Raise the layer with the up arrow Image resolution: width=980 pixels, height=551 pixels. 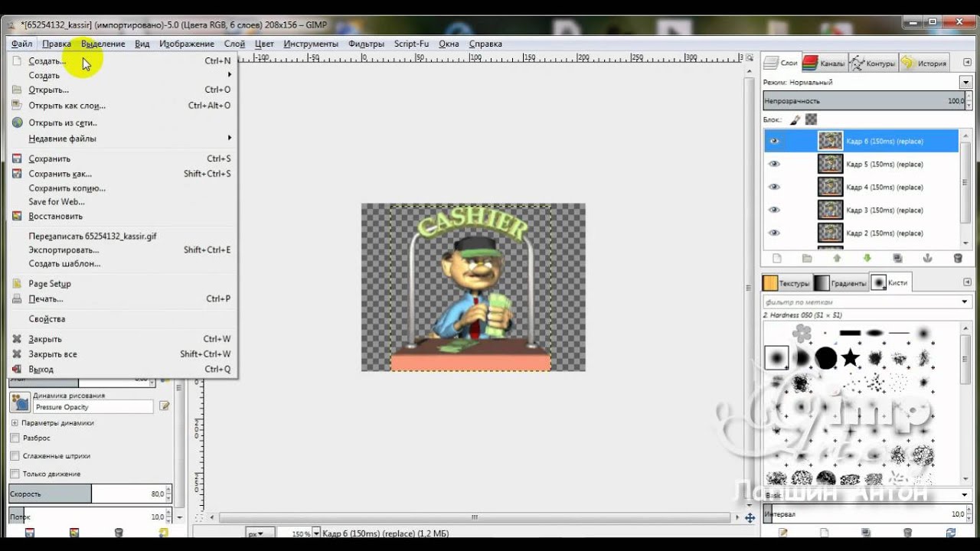[837, 259]
